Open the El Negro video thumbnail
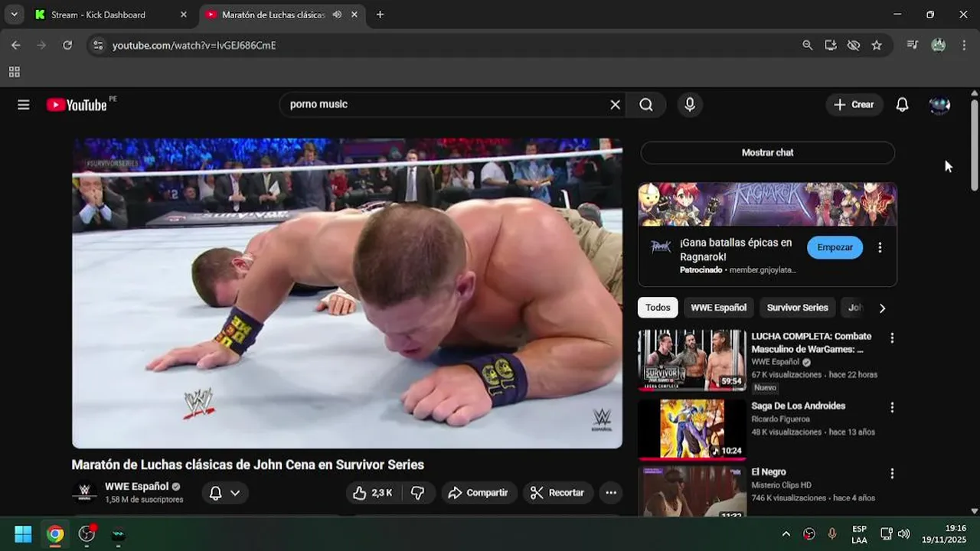The height and width of the screenshot is (551, 980). pos(692,491)
